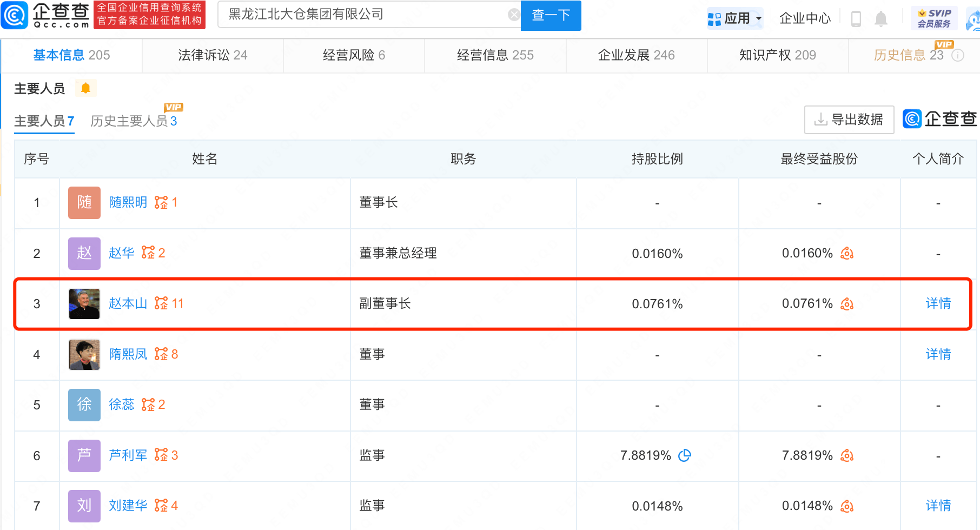The width and height of the screenshot is (980, 530).
Task: Expand the 应用 dropdown menu
Action: tap(735, 19)
